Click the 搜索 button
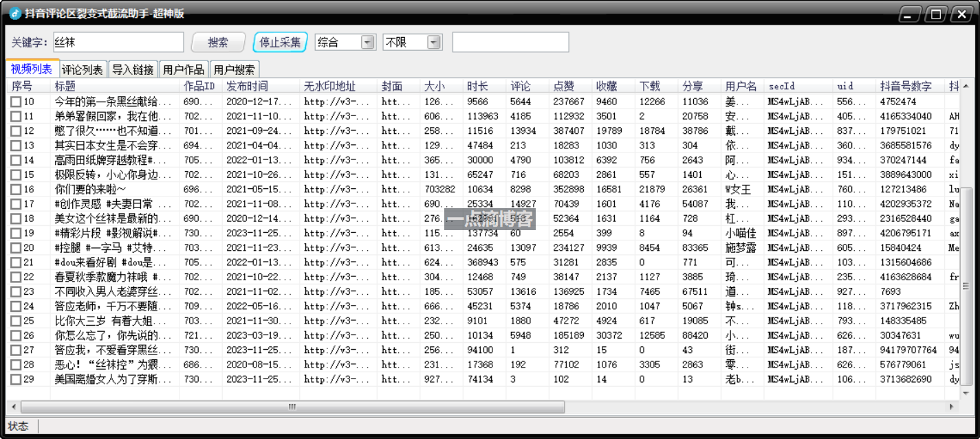The image size is (980, 439). pos(218,42)
